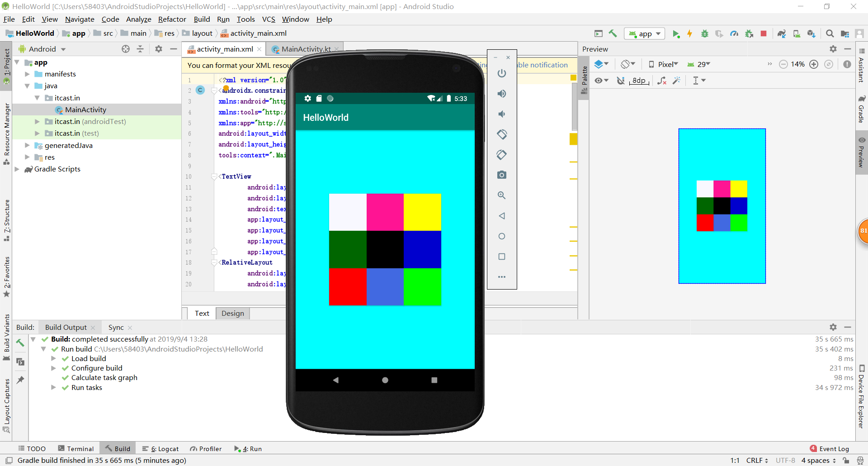Click the magenta square in the emulator

(385, 212)
